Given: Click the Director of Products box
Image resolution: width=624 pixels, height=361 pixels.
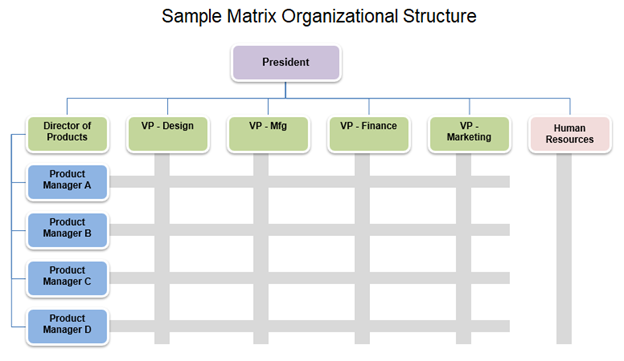Looking at the screenshot, I should pos(67,134).
